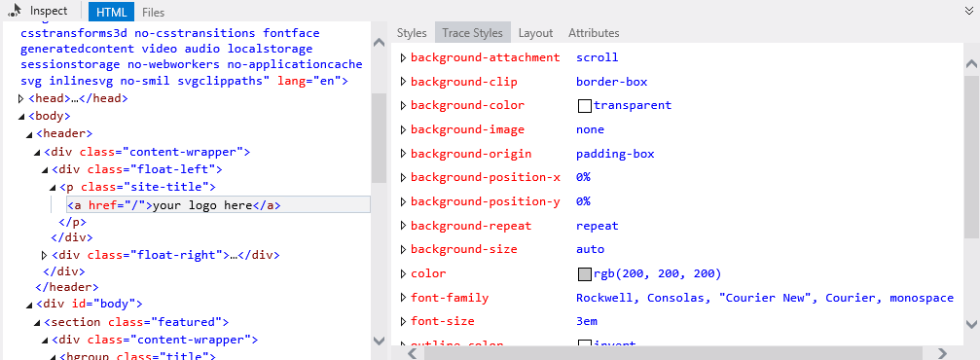Collapse the featured section node

click(37, 323)
